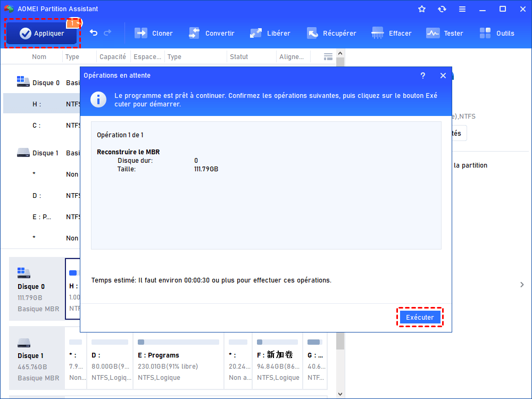
Task: Click the AOMEI Partition Assistant logo
Action: [x=9, y=9]
